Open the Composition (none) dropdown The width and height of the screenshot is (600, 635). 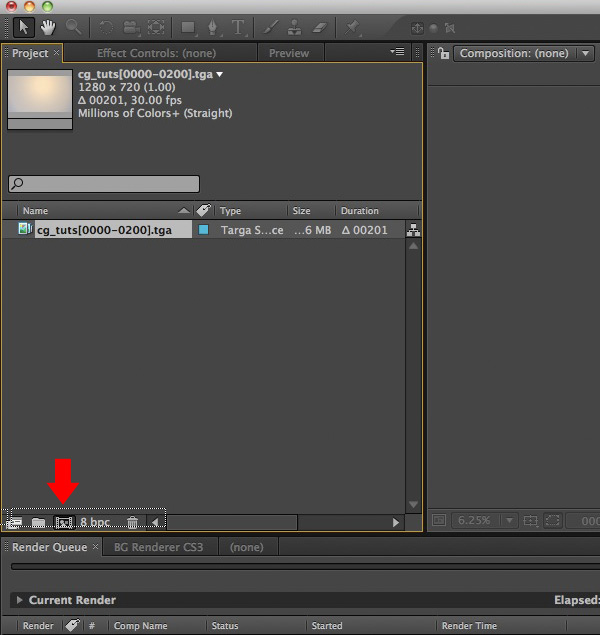coord(524,53)
